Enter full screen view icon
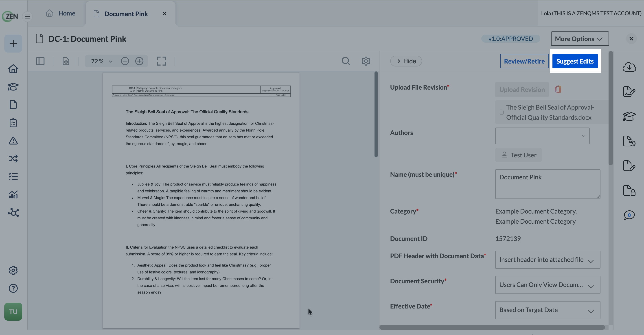 coord(162,61)
